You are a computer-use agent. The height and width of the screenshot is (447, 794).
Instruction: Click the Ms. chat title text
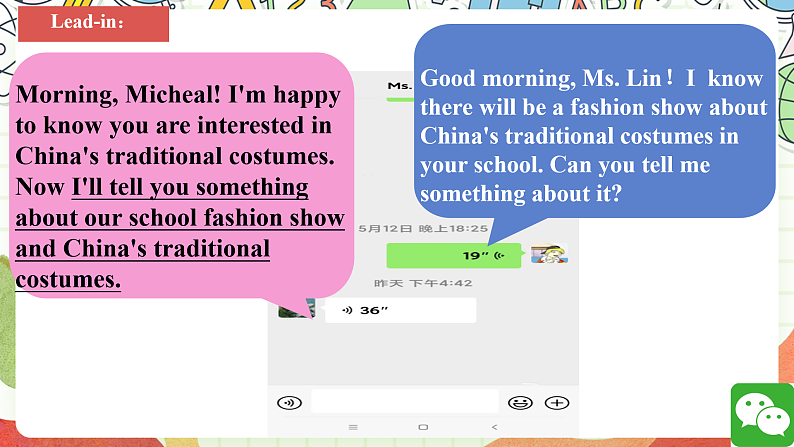[400, 86]
